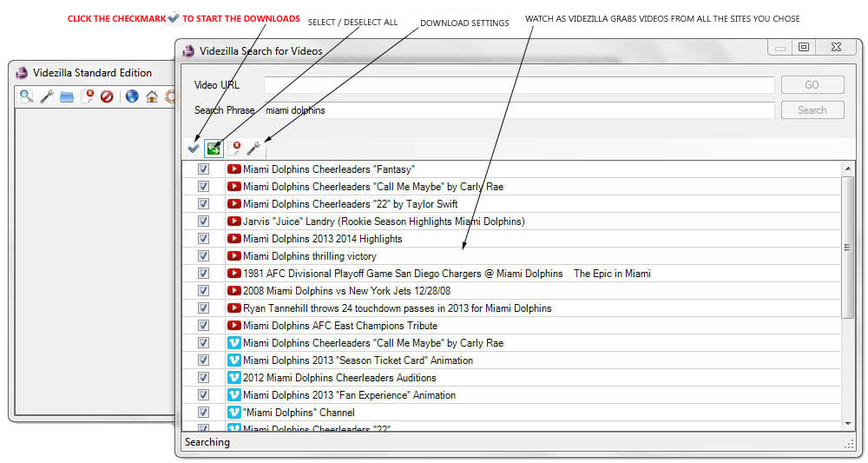Click scrollbar up arrow of the results list

click(x=847, y=169)
